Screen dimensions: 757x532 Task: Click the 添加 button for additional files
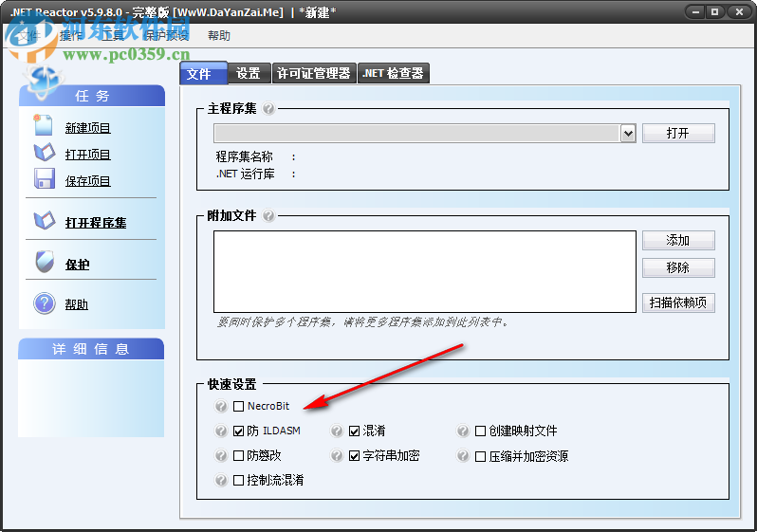678,241
